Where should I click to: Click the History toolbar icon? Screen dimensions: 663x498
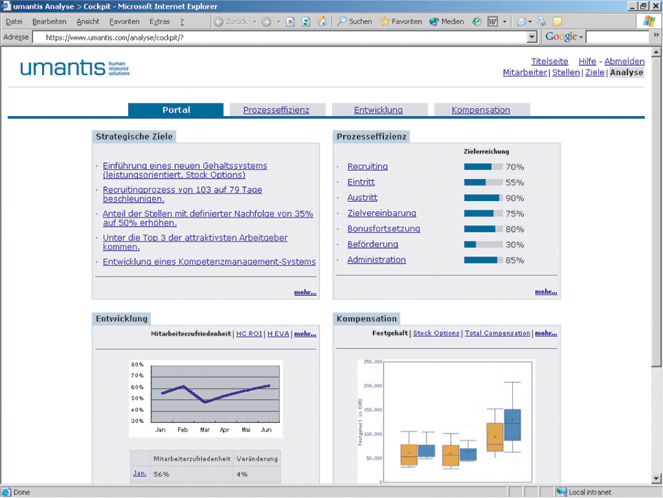point(477,21)
